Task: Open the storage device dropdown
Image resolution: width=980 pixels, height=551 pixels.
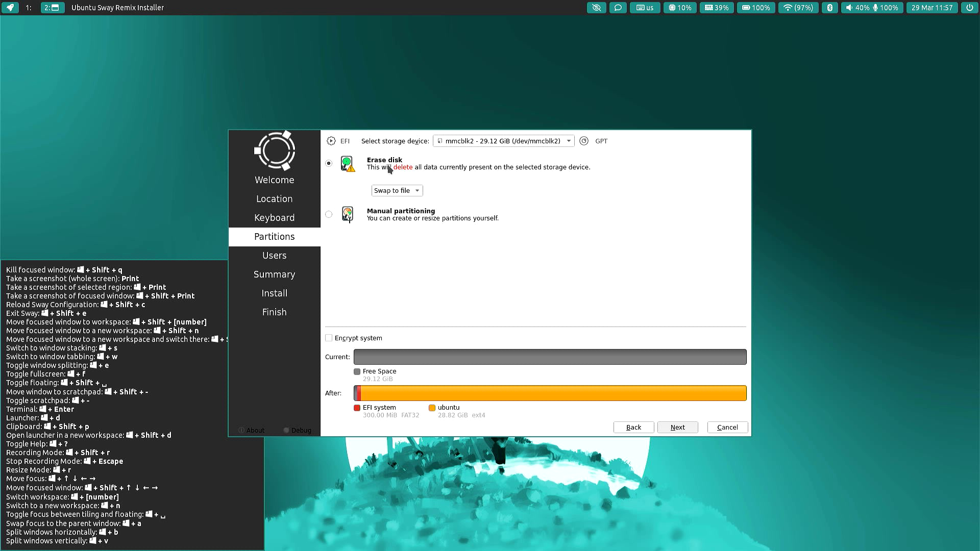Action: click(503, 141)
